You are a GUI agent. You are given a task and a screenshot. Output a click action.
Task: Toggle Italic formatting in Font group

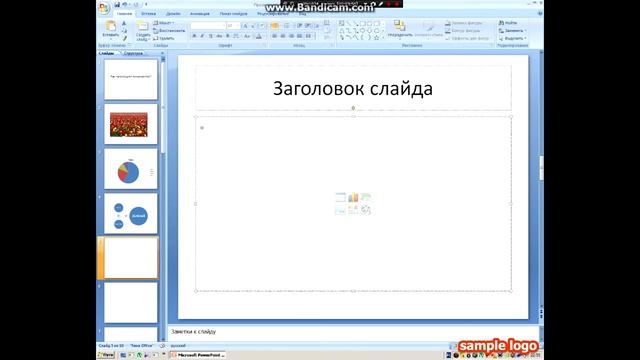coord(202,36)
